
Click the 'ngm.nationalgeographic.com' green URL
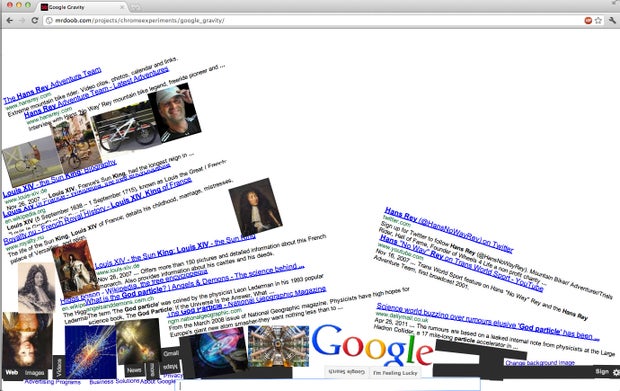pos(204,316)
